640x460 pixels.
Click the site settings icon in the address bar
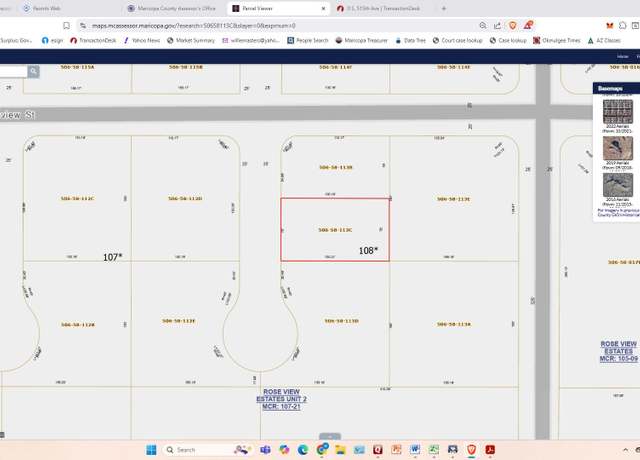pyautogui.click(x=83, y=26)
